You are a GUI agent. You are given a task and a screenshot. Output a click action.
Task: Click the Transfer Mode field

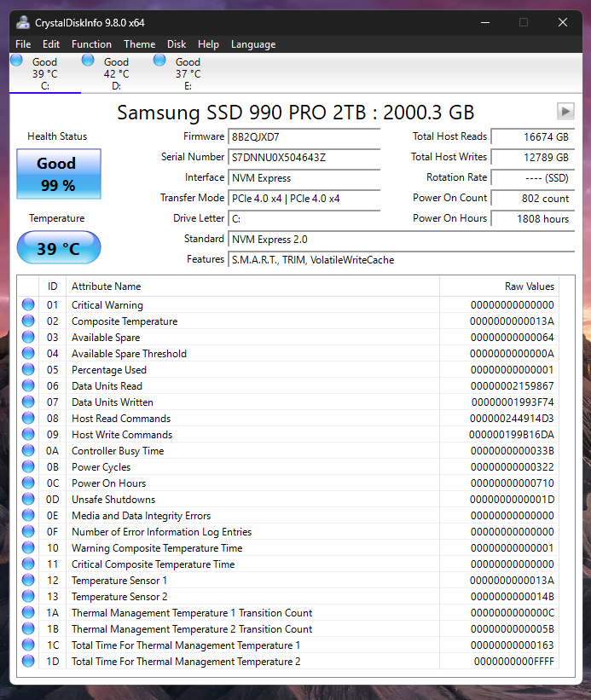coord(304,198)
